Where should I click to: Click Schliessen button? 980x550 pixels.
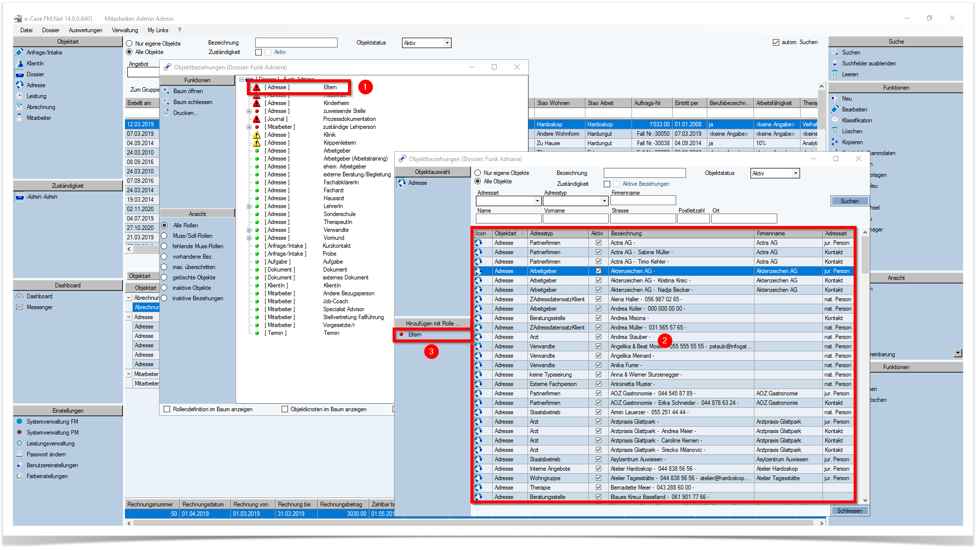click(850, 511)
